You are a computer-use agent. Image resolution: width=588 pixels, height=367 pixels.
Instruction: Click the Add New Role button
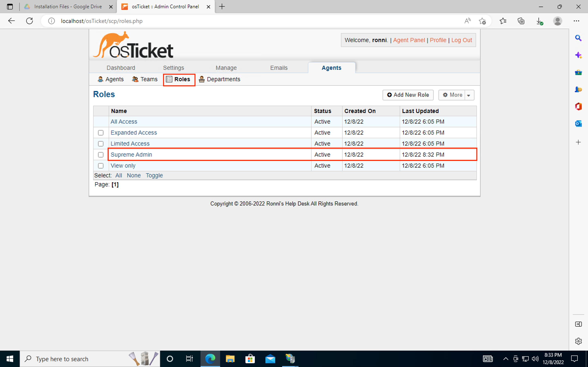[x=408, y=95]
